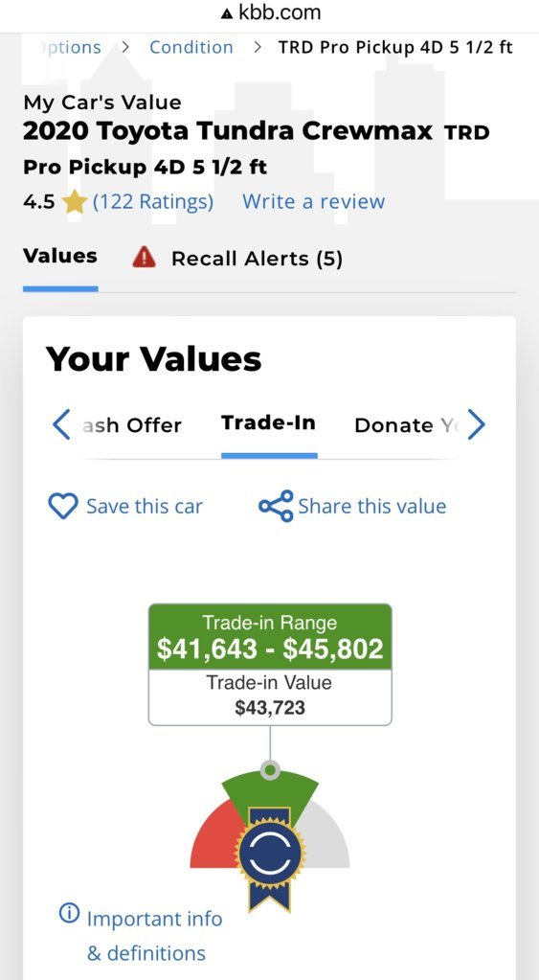Tap the heart icon to save car

click(62, 506)
